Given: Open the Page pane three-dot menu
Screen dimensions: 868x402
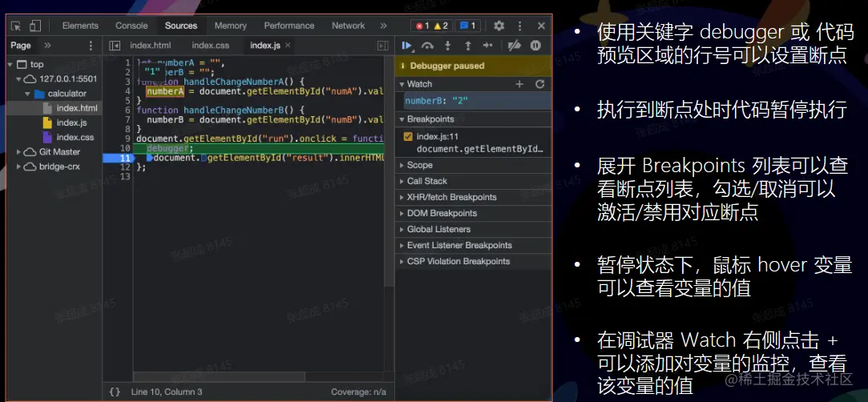Looking at the screenshot, I should 91,46.
